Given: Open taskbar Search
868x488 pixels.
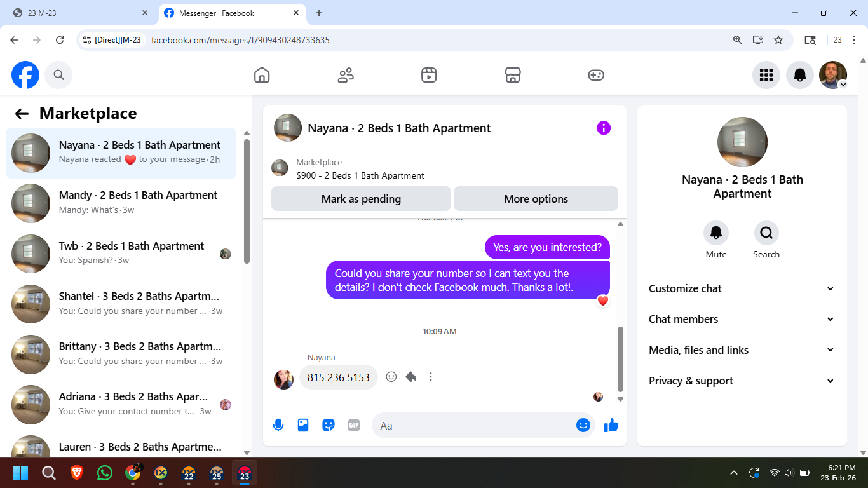Looking at the screenshot, I should pyautogui.click(x=49, y=473).
